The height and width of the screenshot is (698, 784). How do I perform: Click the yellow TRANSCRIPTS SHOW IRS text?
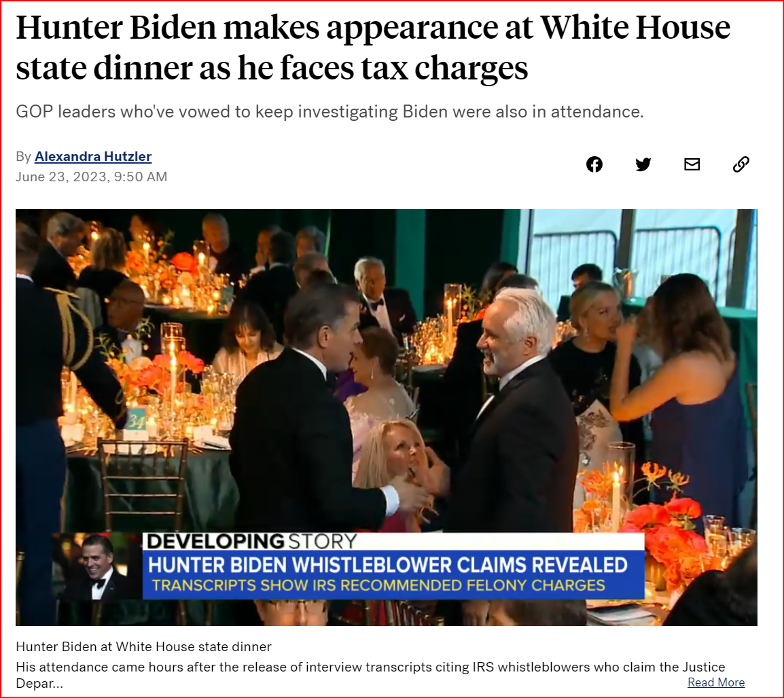[x=378, y=585]
